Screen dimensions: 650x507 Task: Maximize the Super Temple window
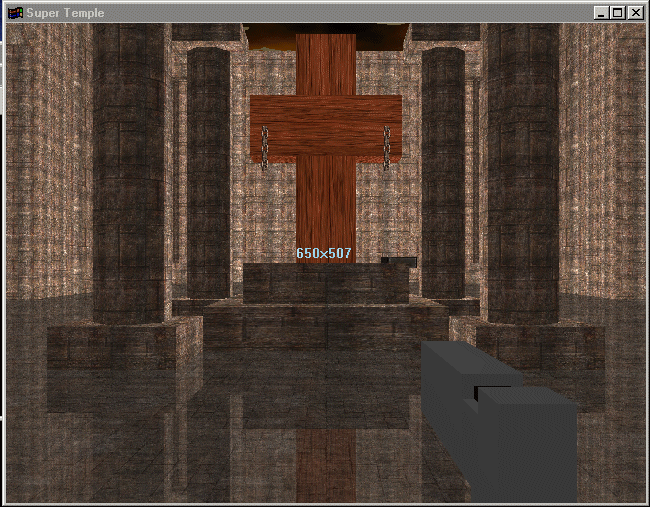point(617,13)
